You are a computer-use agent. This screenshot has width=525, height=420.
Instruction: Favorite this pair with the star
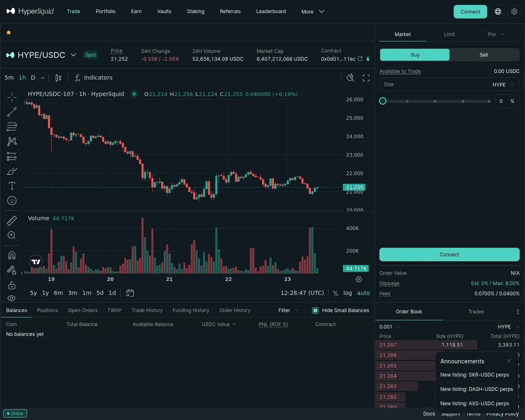9,32
